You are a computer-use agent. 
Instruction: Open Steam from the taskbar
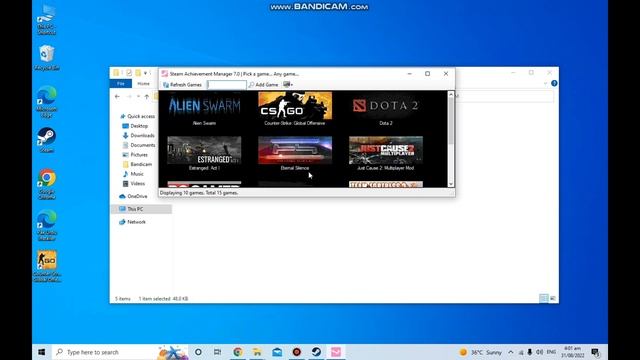pyautogui.click(x=316, y=352)
